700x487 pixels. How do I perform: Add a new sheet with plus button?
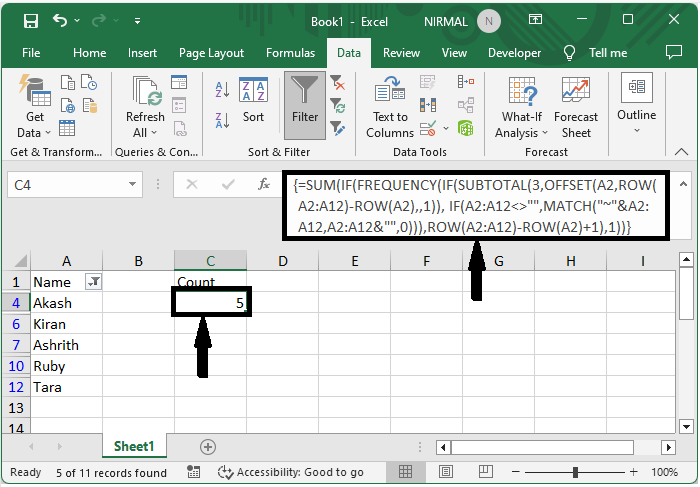point(208,447)
